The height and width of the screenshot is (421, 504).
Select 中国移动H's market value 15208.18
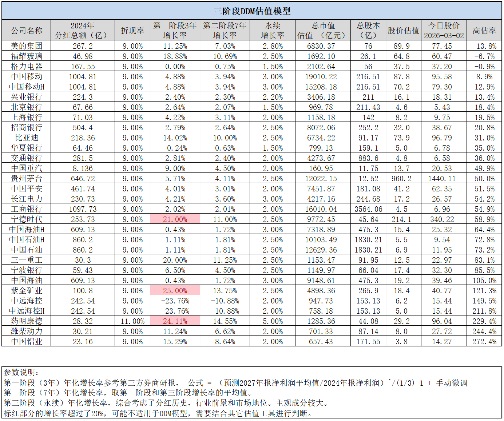click(323, 87)
